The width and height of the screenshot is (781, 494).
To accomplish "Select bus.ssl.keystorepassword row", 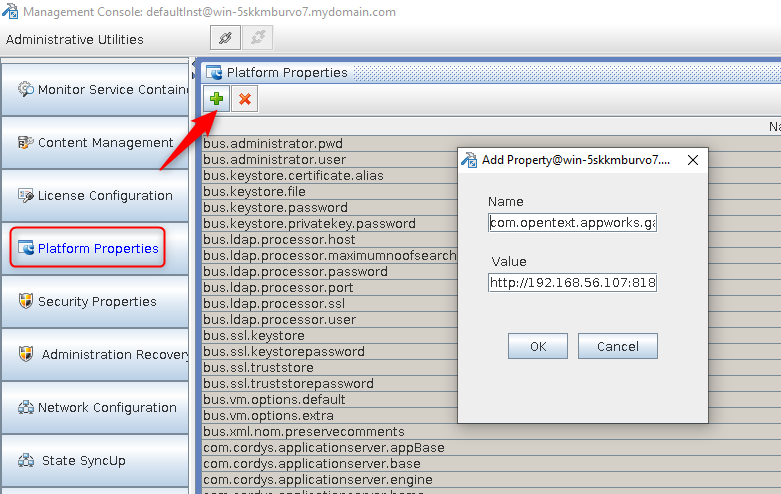I will point(330,351).
